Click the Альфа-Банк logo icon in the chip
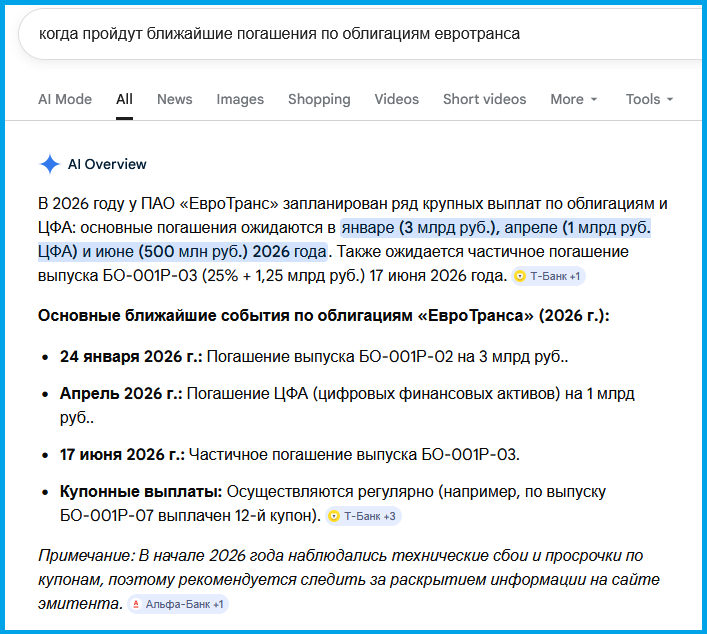The height and width of the screenshot is (634, 707). (x=136, y=604)
